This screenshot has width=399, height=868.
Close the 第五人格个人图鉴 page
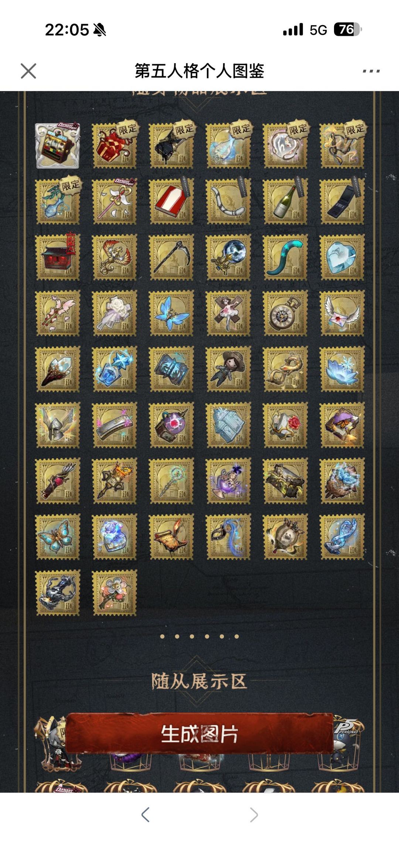[28, 71]
